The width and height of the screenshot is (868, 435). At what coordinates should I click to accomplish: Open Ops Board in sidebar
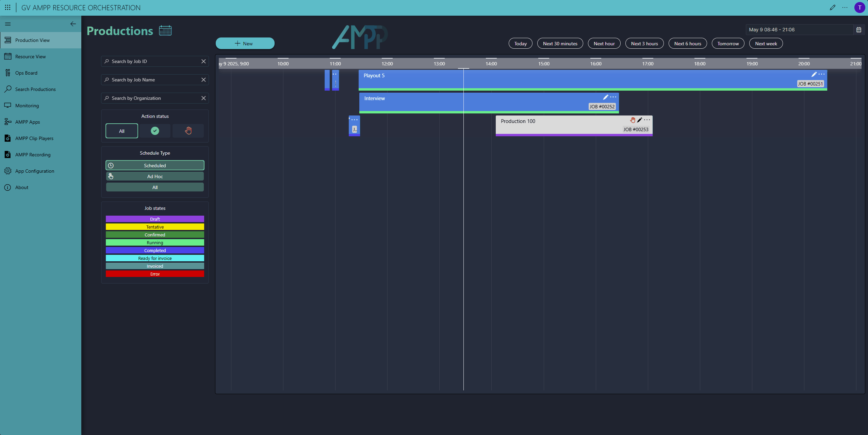(41, 73)
